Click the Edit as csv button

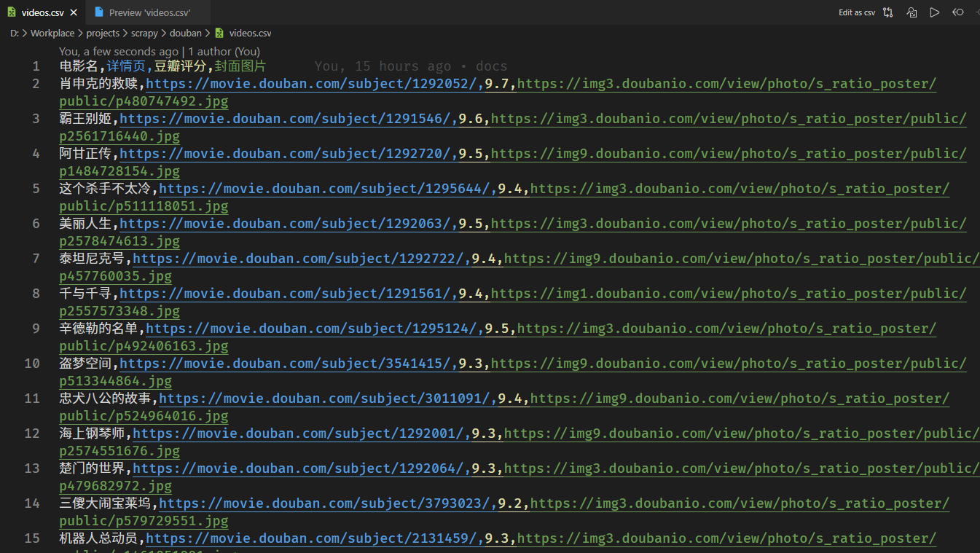click(857, 12)
